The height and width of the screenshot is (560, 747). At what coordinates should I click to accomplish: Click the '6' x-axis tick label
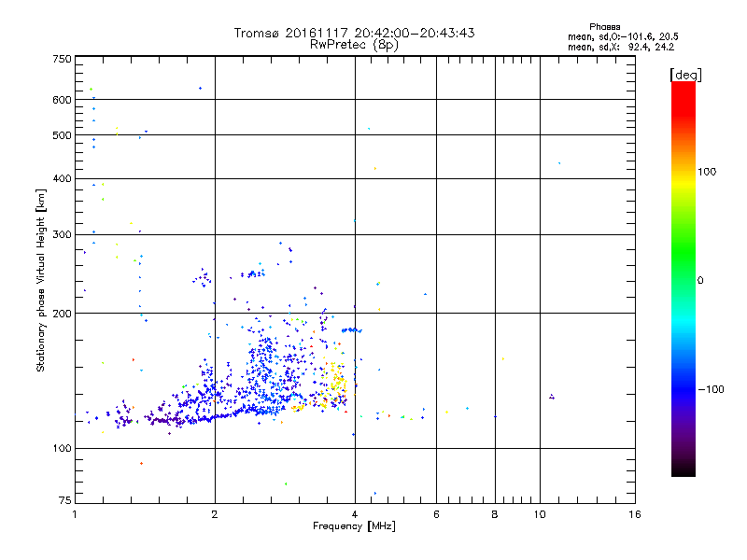[436, 514]
